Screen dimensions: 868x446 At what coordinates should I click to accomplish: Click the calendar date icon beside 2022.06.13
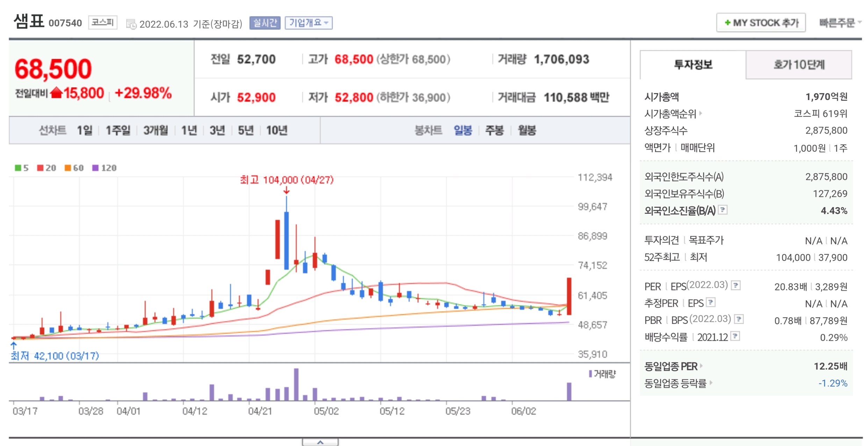pos(131,24)
